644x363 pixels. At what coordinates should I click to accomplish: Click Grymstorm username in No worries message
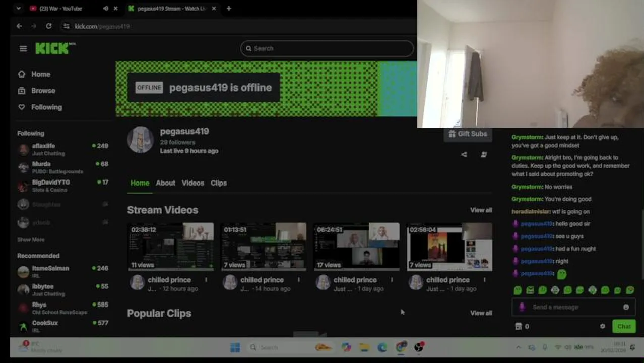527,187
